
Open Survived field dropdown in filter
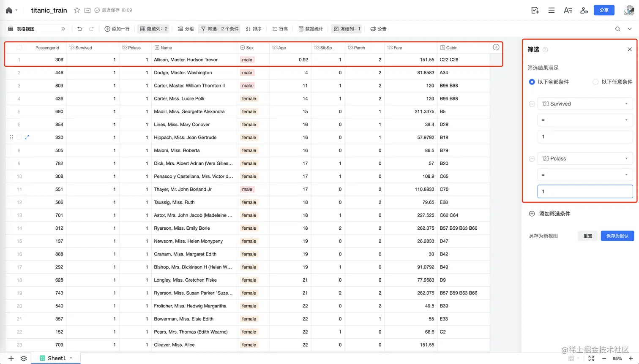click(585, 104)
